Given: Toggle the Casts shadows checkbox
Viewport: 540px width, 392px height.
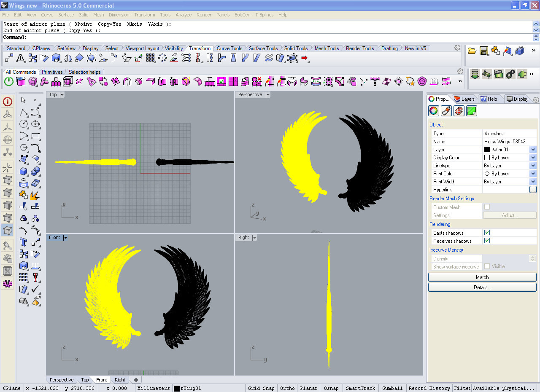Looking at the screenshot, I should (487, 233).
